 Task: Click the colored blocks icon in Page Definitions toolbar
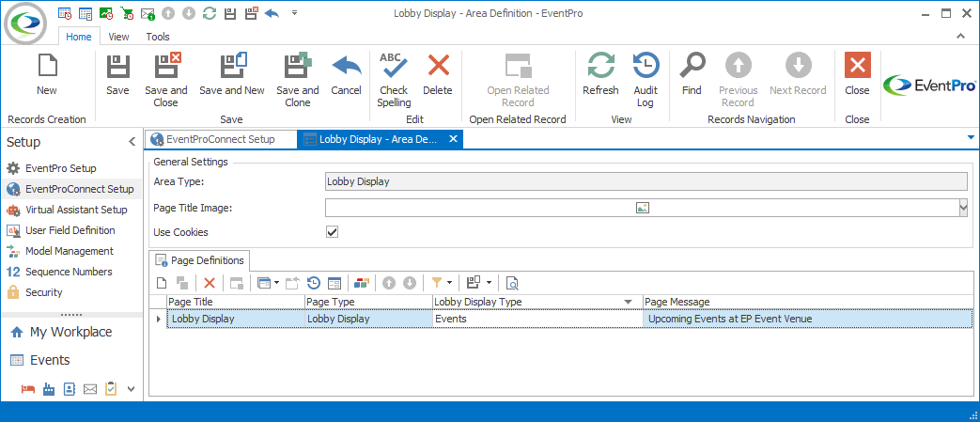coord(361,283)
